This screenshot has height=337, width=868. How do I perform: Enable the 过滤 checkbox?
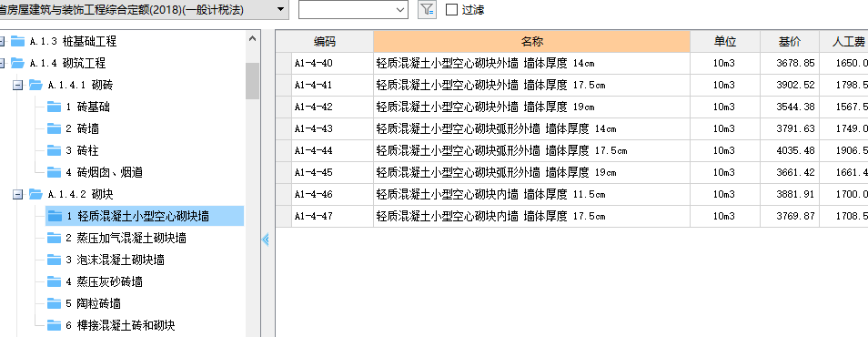[x=451, y=9]
